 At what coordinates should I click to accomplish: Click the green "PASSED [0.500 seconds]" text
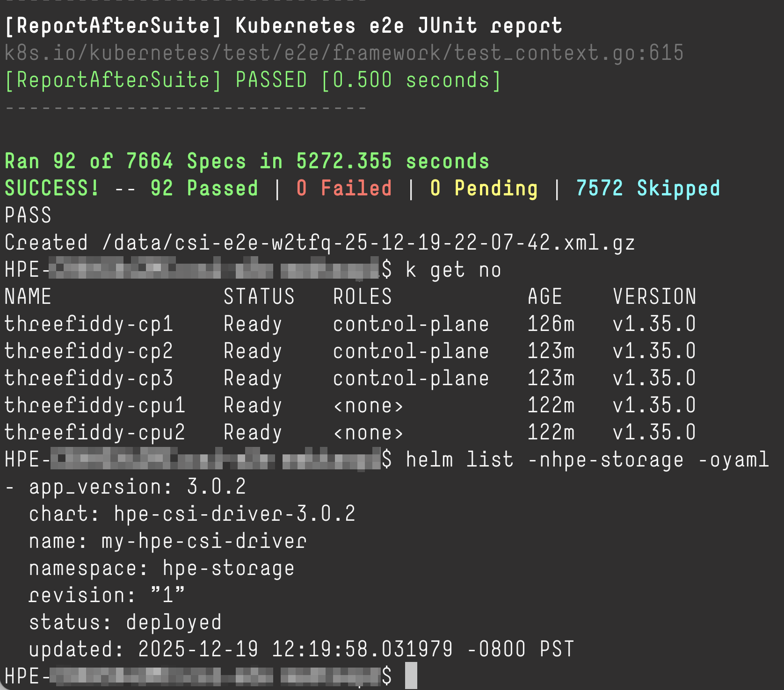368,80
